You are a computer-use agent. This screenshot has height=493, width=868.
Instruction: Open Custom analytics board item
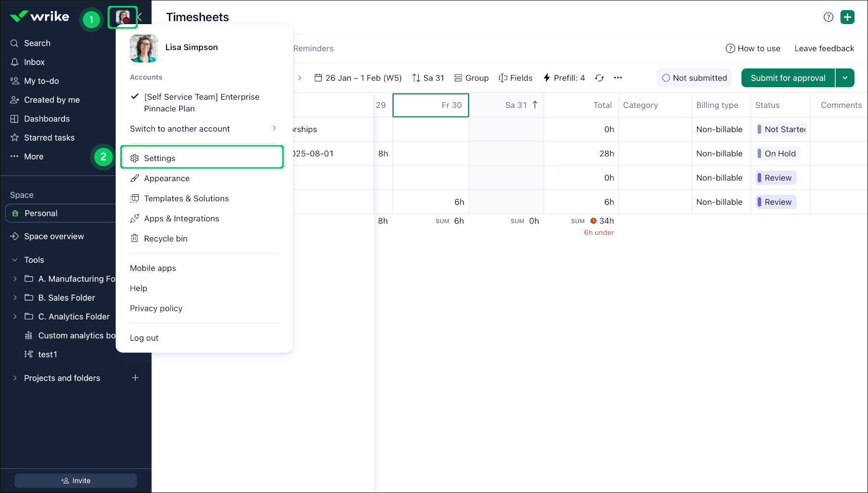[x=70, y=335]
